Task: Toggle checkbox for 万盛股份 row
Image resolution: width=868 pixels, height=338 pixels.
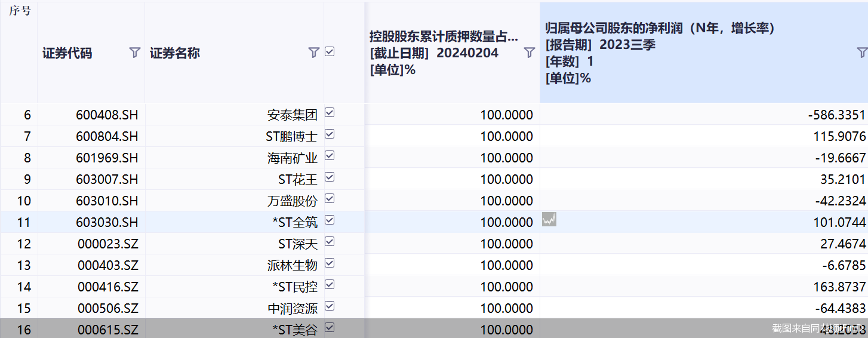Action: click(330, 199)
